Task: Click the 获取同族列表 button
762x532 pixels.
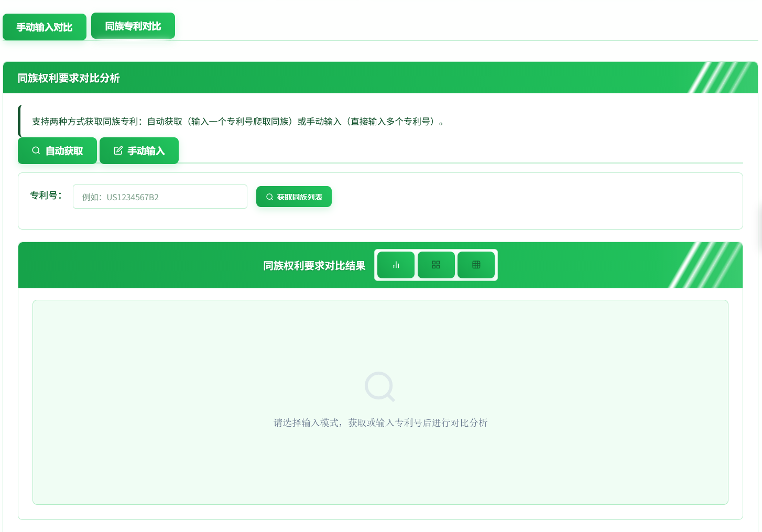Action: click(x=294, y=197)
